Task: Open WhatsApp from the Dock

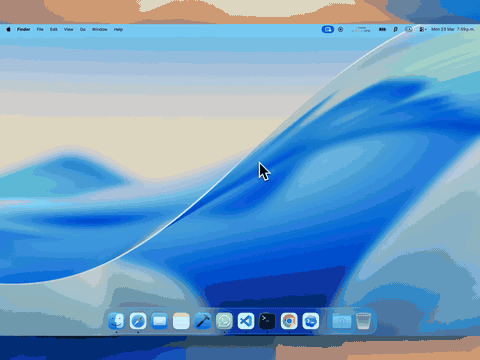Action: [x=224, y=321]
